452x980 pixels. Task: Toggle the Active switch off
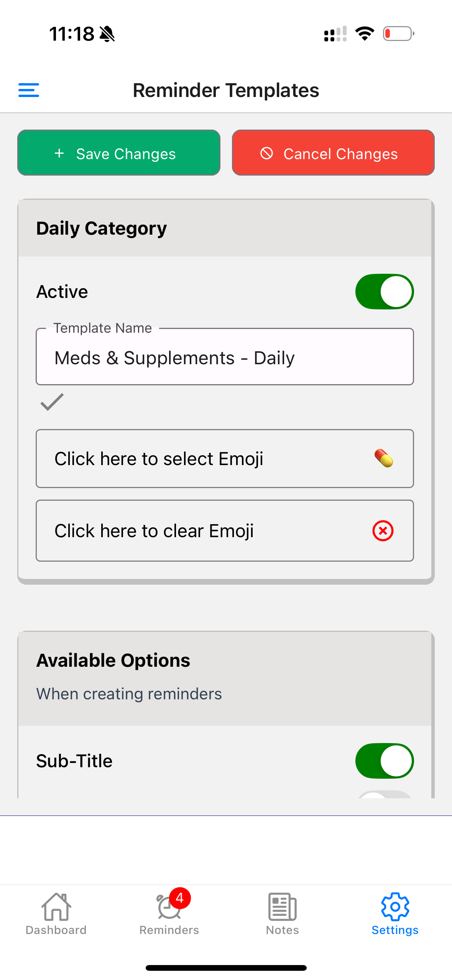(x=384, y=291)
